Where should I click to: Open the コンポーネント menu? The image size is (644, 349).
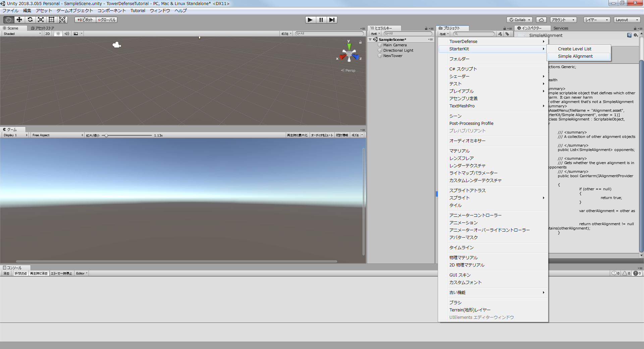pyautogui.click(x=111, y=11)
